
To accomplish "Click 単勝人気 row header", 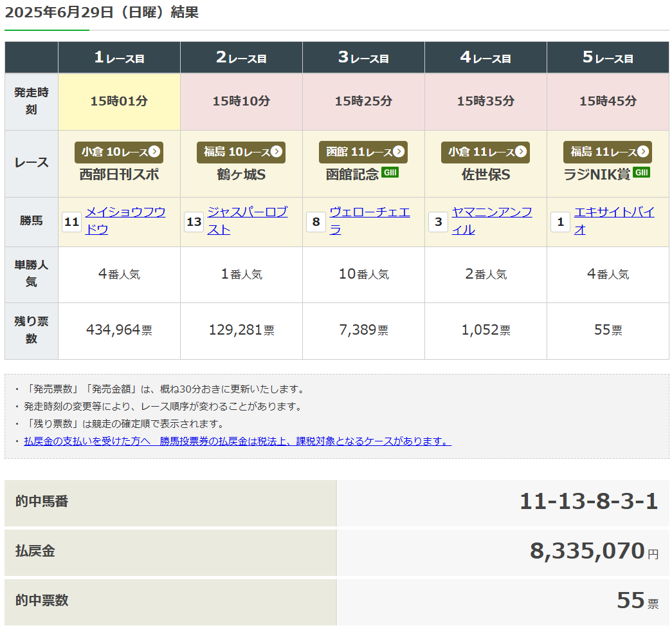I will click(32, 275).
